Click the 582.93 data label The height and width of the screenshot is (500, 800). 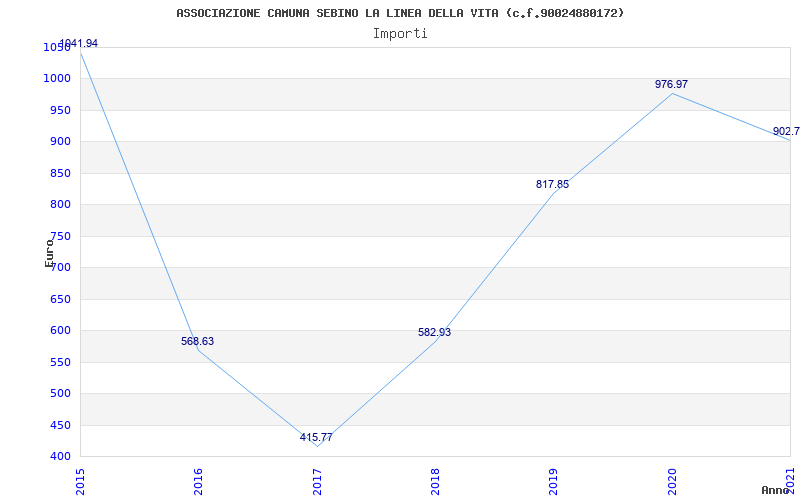click(x=434, y=332)
